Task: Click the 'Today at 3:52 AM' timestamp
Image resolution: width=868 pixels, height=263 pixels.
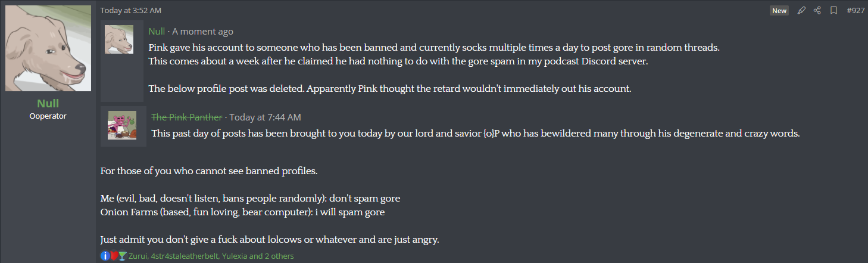Action: click(x=131, y=11)
